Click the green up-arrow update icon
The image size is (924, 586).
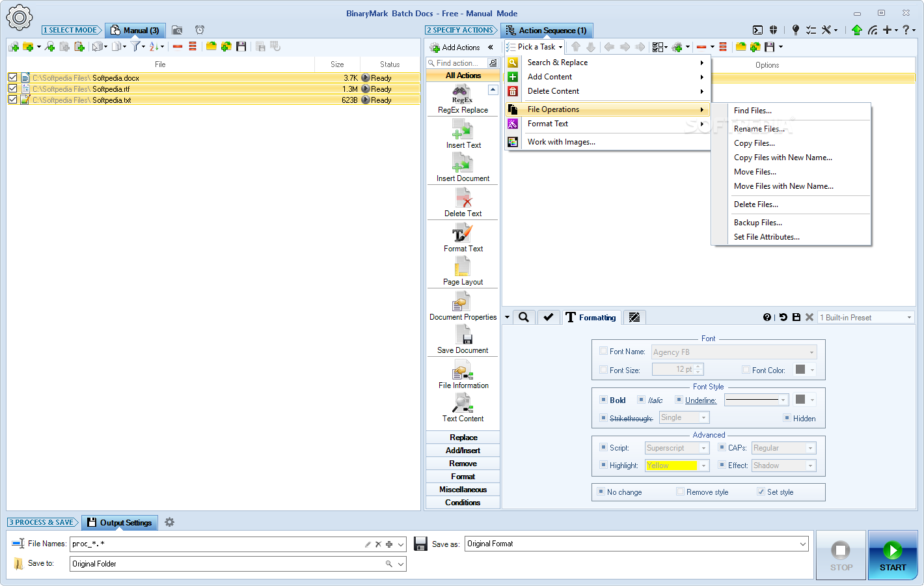(856, 30)
